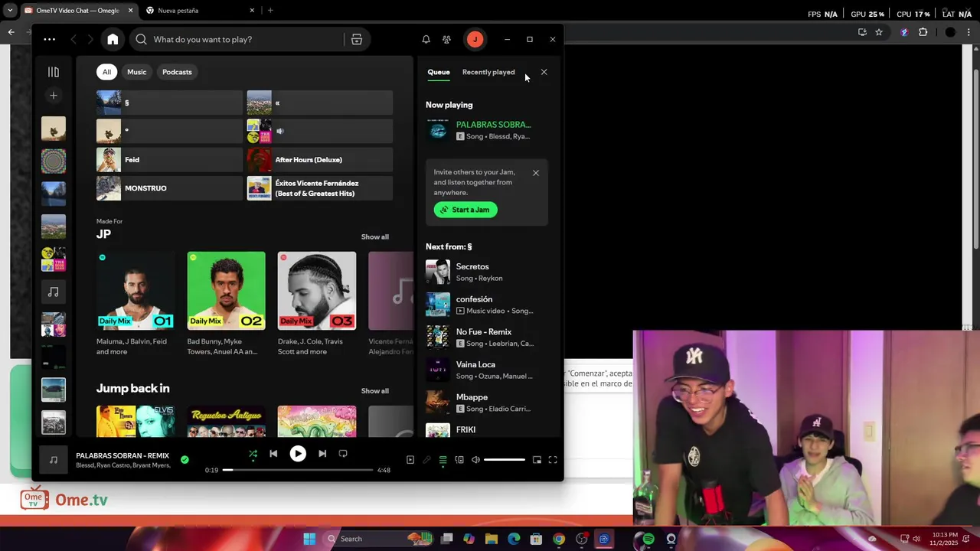
Task: Open Connect to a device icon
Action: click(459, 460)
